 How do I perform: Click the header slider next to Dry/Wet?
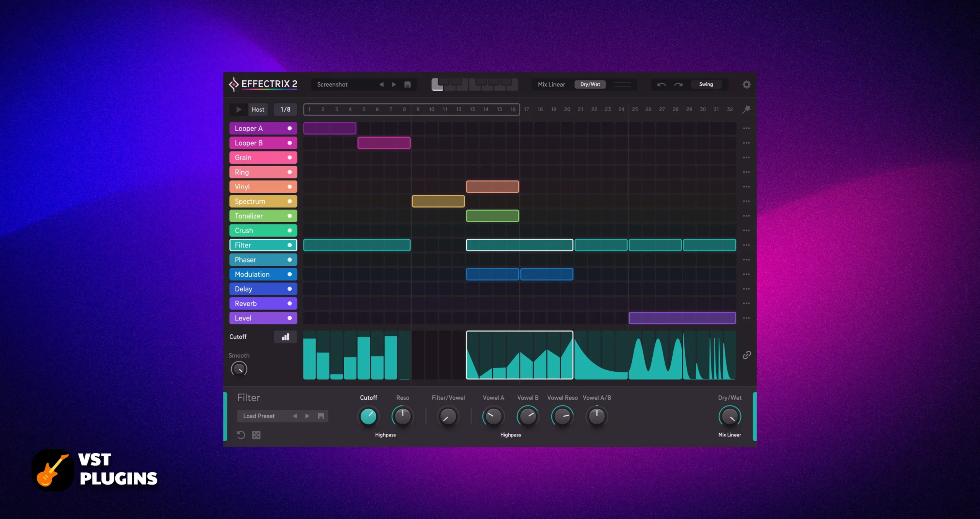click(622, 85)
